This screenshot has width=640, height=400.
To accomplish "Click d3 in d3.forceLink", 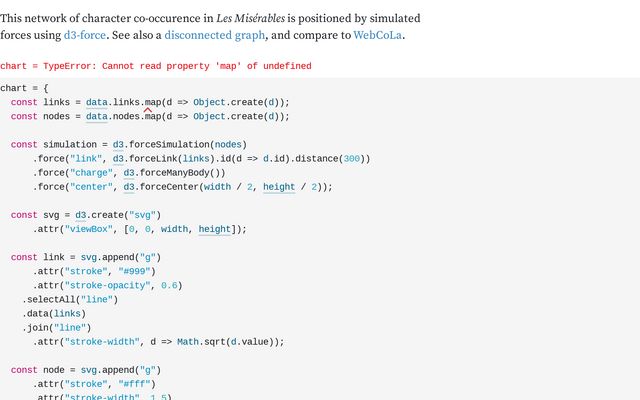I will [118, 158].
